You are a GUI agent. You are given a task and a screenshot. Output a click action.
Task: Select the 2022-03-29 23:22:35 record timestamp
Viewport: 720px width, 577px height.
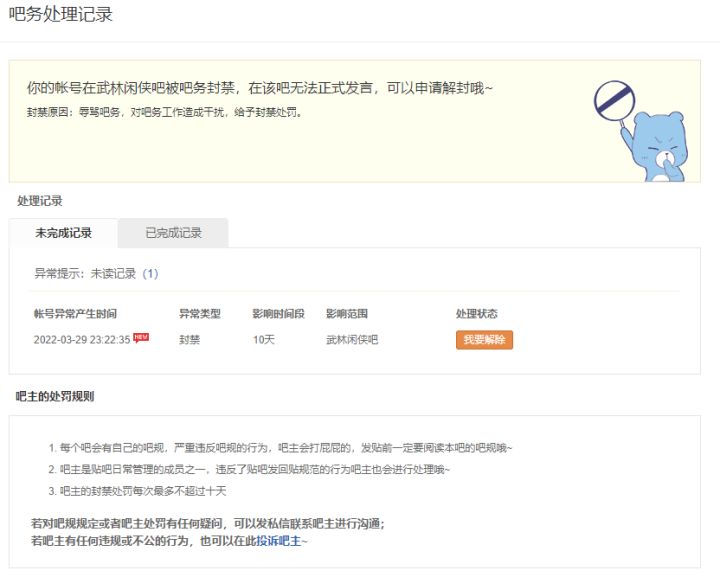click(82, 340)
